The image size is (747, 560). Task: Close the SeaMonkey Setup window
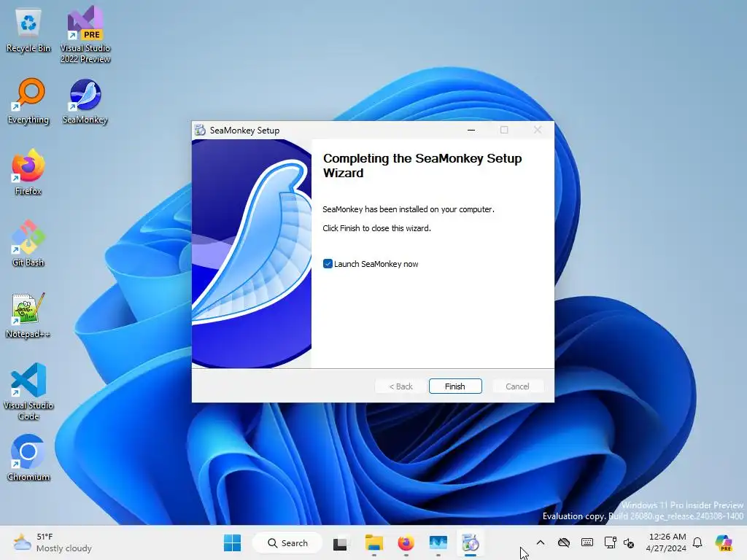(x=538, y=130)
